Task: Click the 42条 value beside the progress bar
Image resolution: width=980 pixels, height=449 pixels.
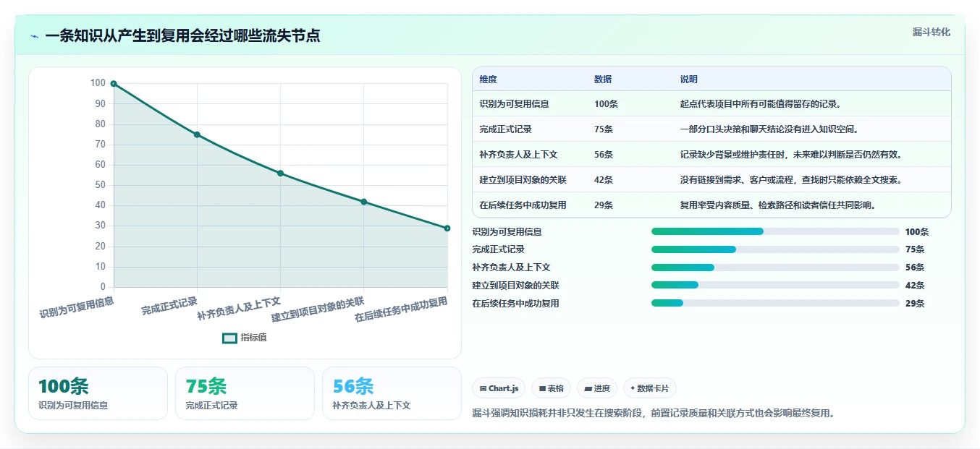Action: point(915,286)
